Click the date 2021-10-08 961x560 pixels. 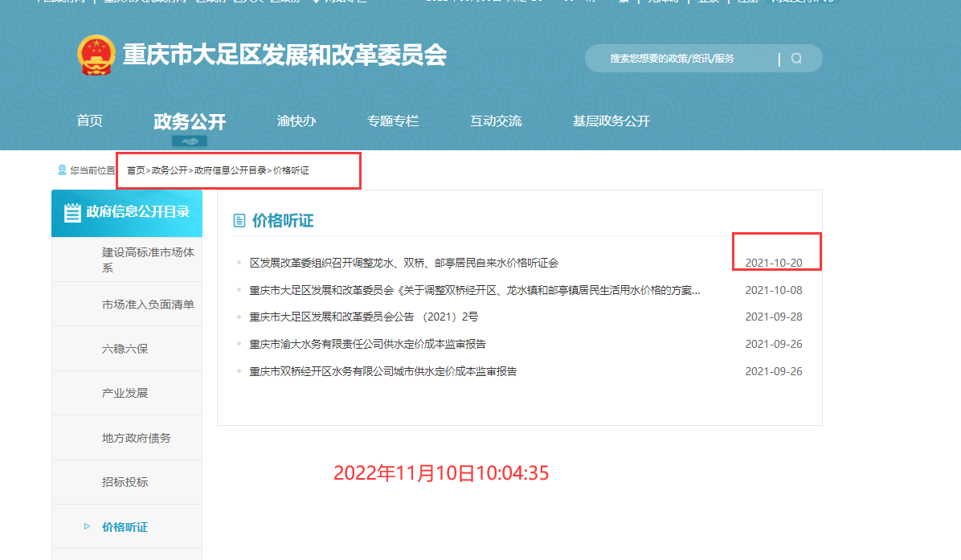pos(774,290)
